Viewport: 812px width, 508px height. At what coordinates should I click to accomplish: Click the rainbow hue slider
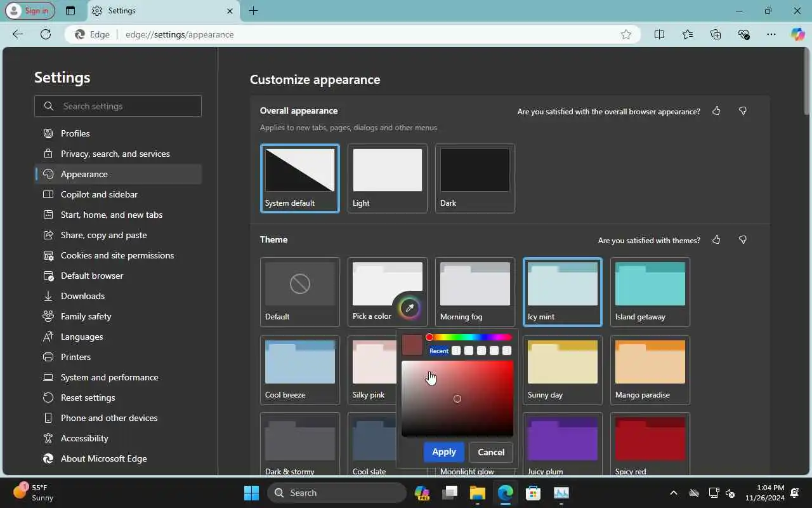[x=469, y=337]
